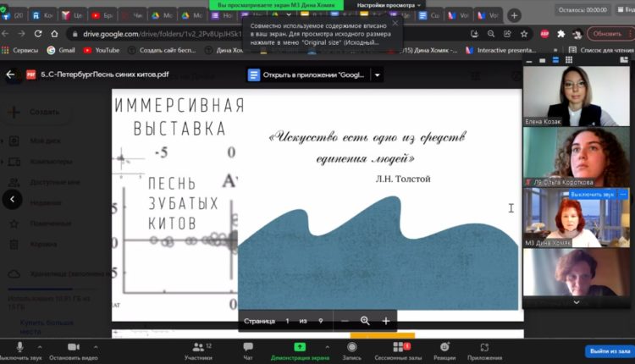Open browser zoom magnifier in address bar
The image size is (635, 364).
491,34
